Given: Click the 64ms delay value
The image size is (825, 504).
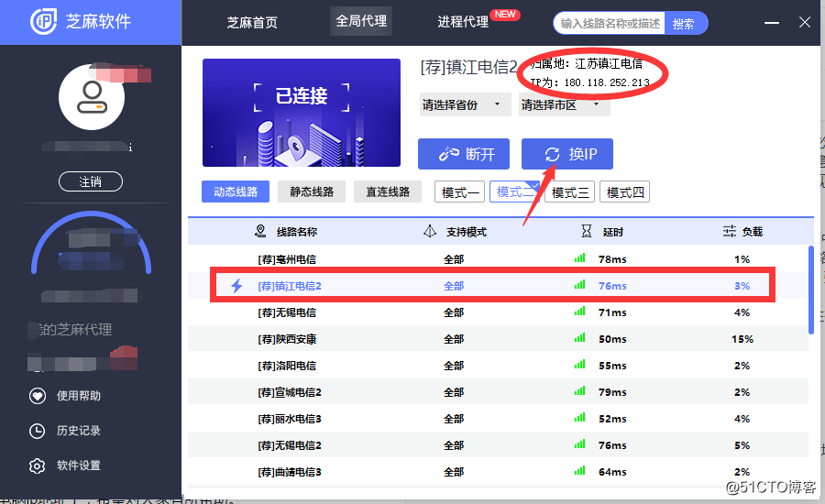Looking at the screenshot, I should click(612, 472).
